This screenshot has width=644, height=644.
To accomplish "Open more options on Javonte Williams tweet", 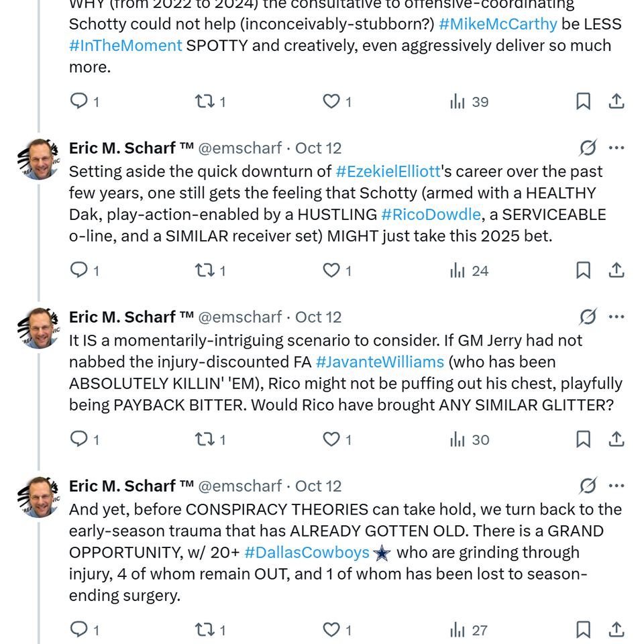I will click(616, 317).
